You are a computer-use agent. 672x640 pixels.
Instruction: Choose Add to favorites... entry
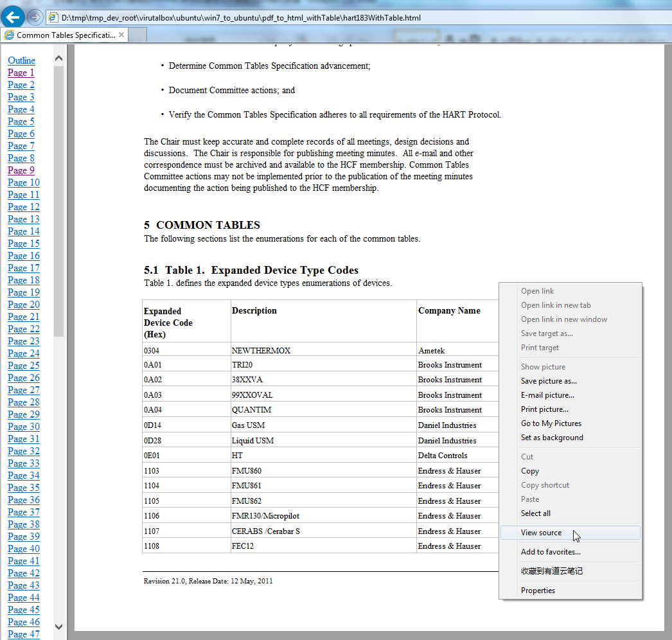point(570,552)
